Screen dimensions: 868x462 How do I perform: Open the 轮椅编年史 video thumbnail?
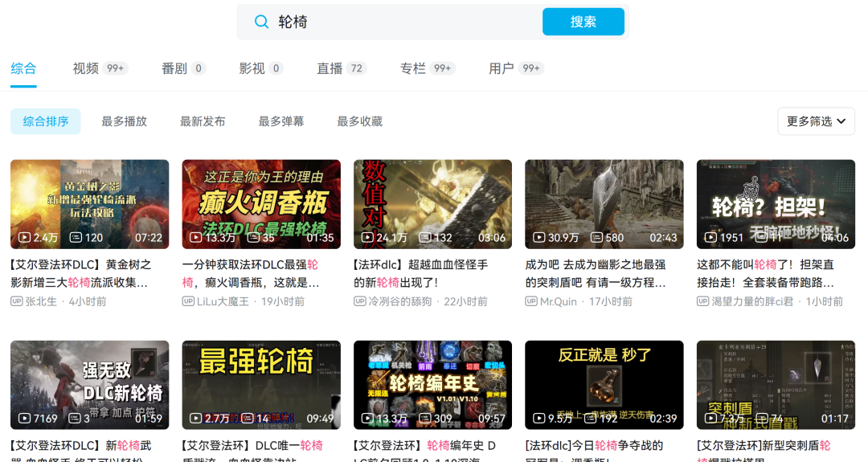(433, 385)
